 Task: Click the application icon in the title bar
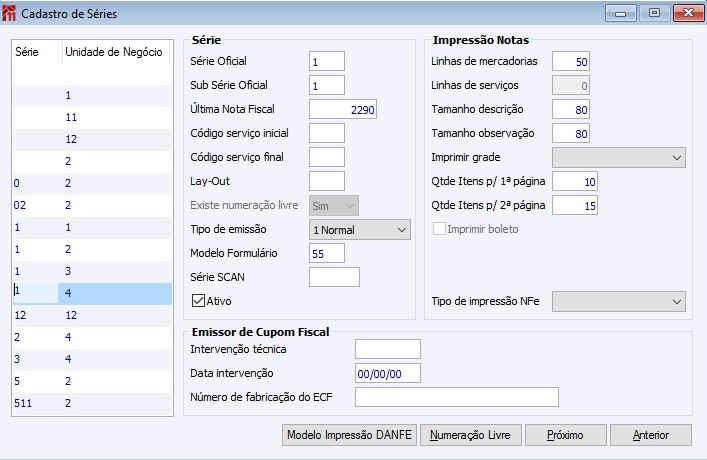tap(11, 12)
